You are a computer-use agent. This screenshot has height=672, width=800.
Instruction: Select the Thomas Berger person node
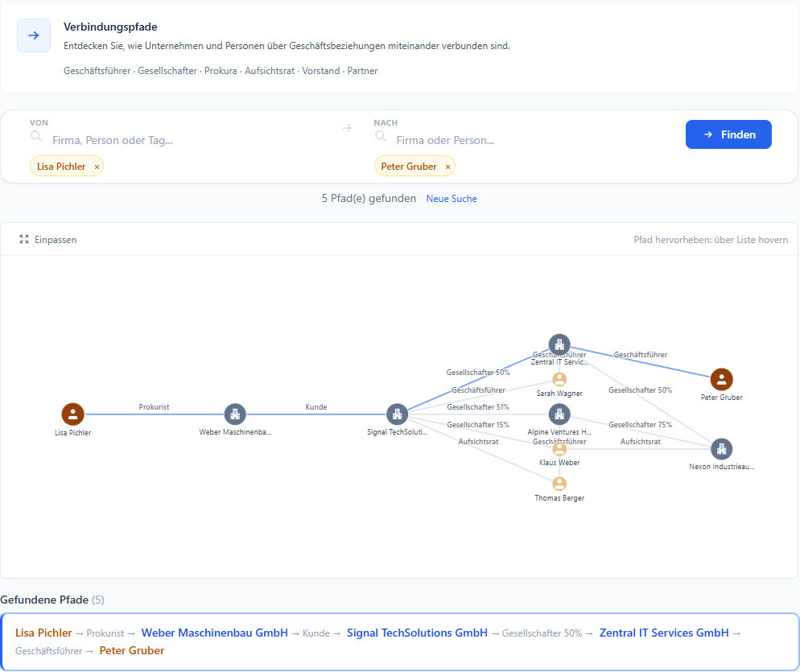click(559, 484)
